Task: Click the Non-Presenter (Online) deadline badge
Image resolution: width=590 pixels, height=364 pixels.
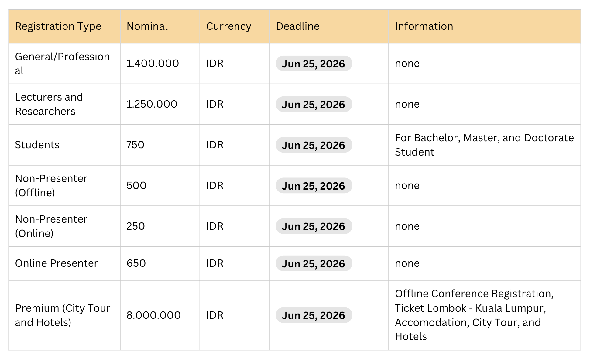Action: [314, 226]
